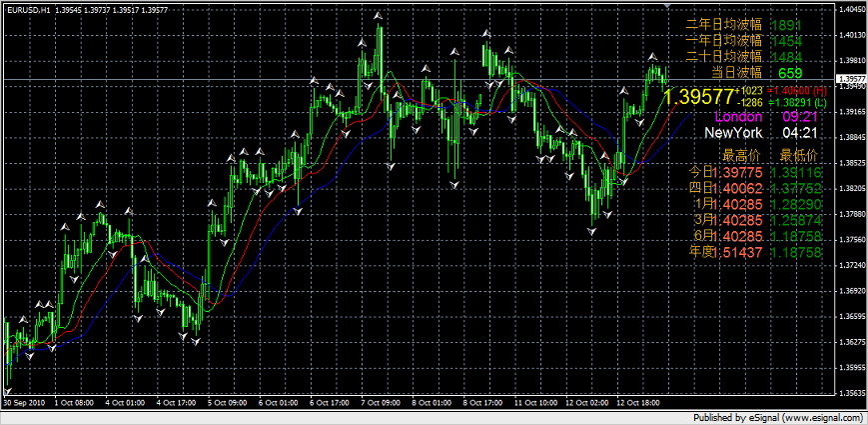
Task: Click the +1023 value
Action: (x=749, y=90)
